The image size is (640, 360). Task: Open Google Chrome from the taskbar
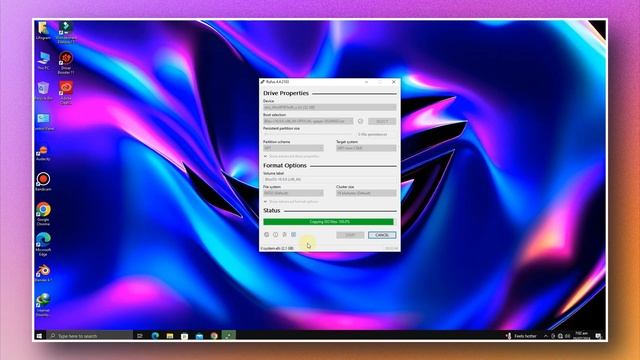click(x=214, y=336)
